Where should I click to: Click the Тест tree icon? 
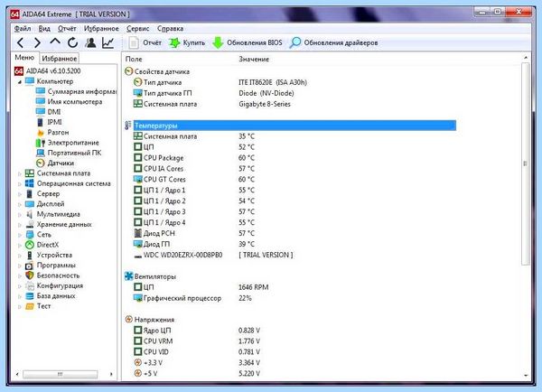[x=30, y=306]
